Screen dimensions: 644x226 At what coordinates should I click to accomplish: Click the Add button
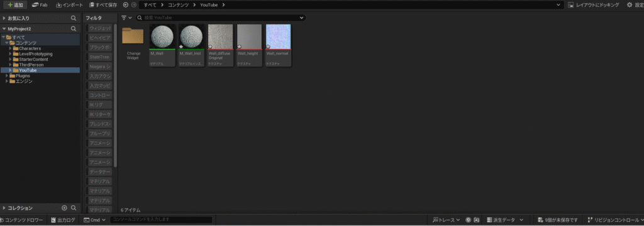click(15, 5)
